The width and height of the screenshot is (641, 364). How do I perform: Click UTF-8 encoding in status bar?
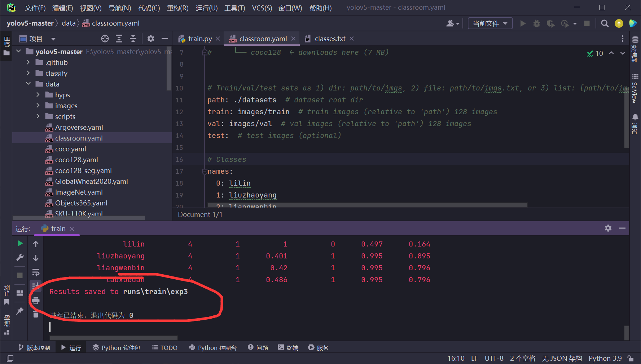click(x=494, y=358)
